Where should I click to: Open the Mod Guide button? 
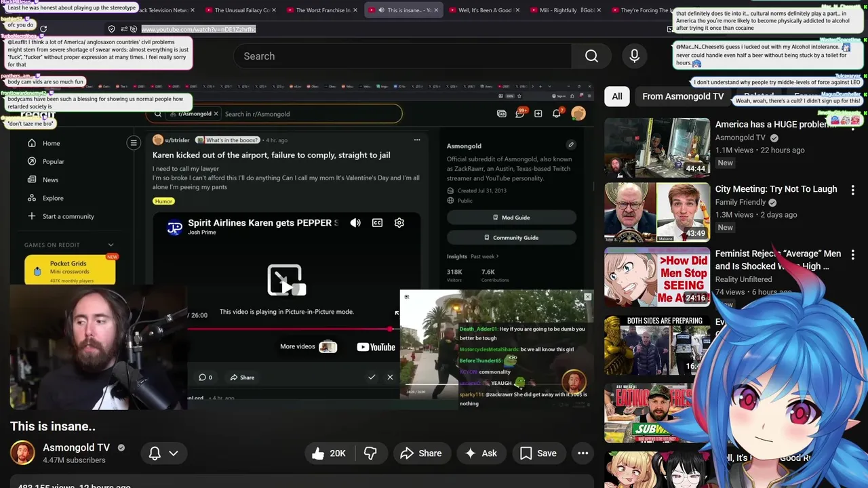click(x=511, y=218)
